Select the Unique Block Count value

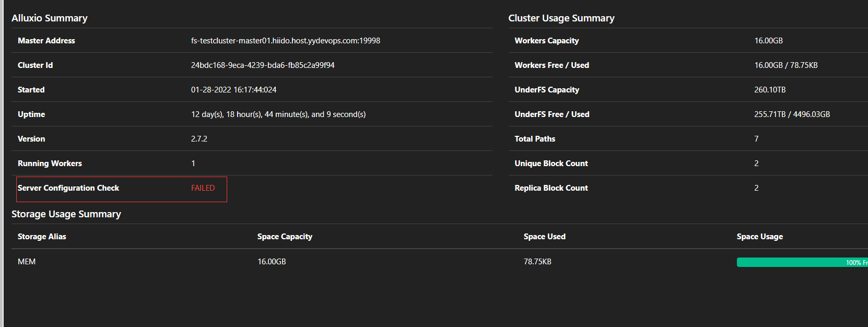pos(756,163)
